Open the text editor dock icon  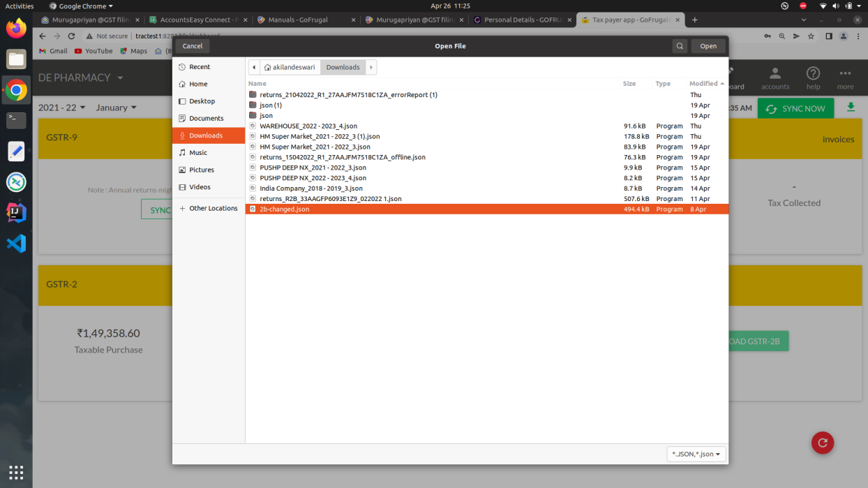[x=16, y=151]
